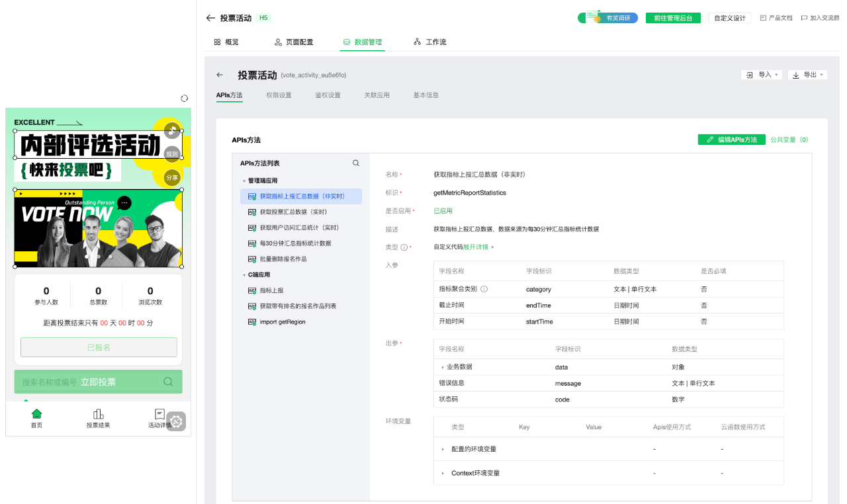Open the 导出 dropdown

807,75
